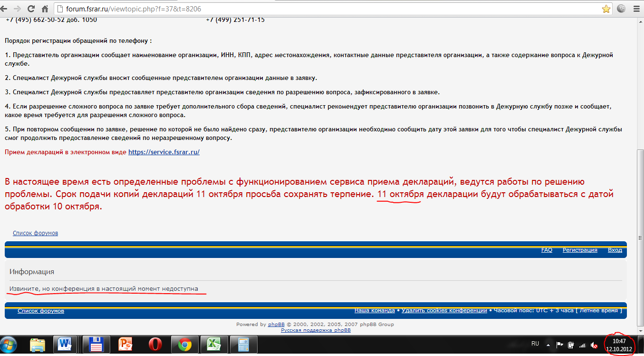
Task: Bookmark this page with star icon
Action: pyautogui.click(x=606, y=9)
